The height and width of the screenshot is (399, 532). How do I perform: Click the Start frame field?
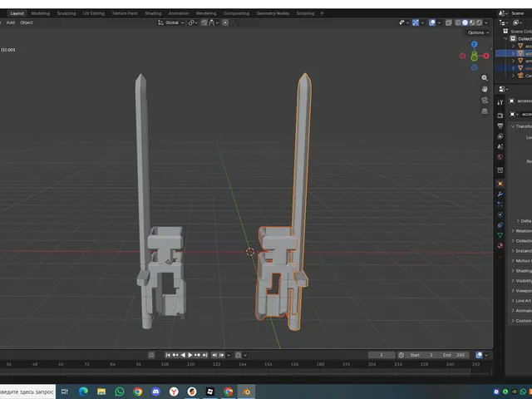tap(421, 355)
